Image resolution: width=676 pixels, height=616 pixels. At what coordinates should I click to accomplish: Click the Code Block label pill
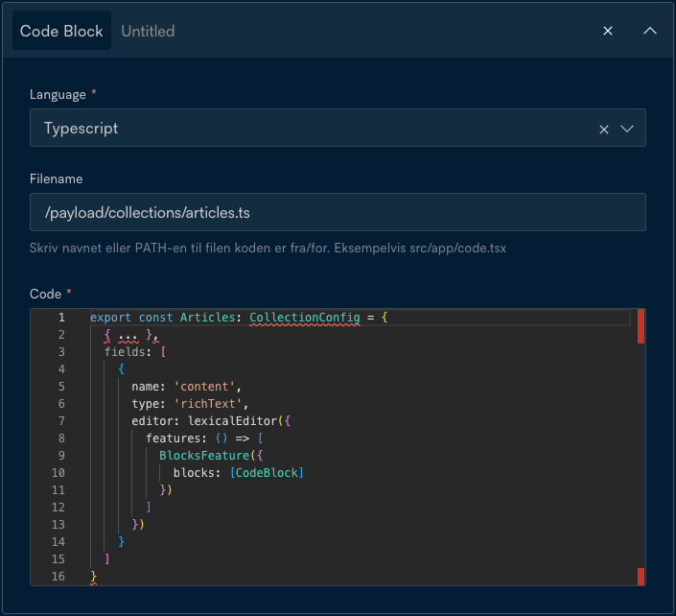[61, 31]
